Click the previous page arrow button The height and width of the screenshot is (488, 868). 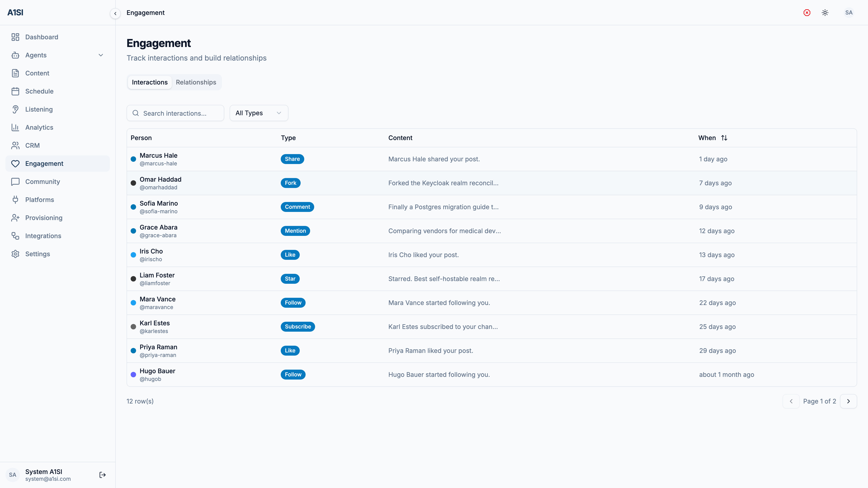(791, 401)
